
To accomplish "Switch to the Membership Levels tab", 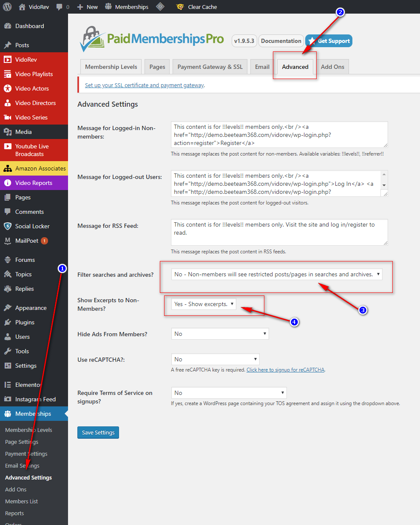I will pyautogui.click(x=111, y=67).
